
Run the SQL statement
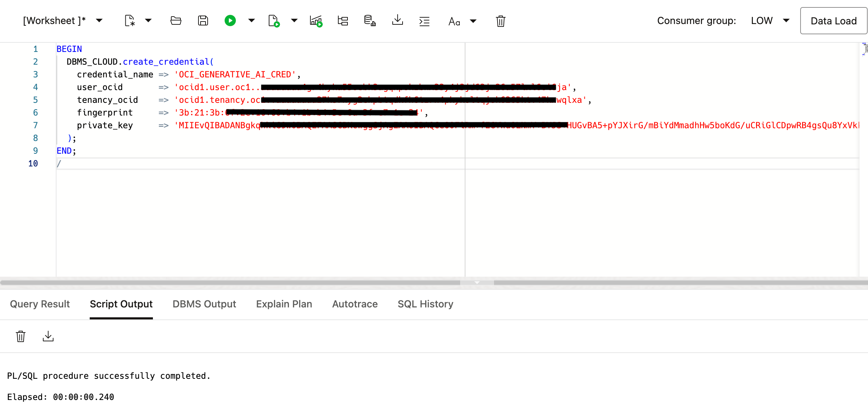[230, 20]
